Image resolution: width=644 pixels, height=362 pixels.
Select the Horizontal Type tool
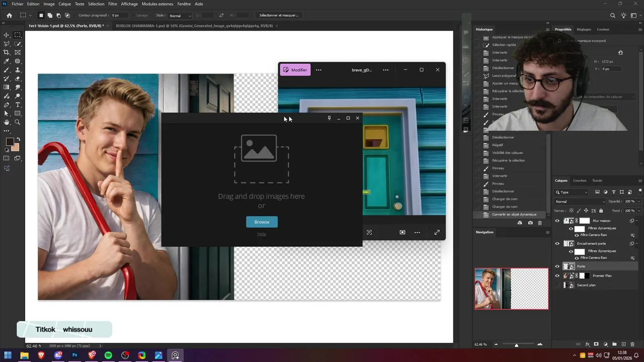pyautogui.click(x=18, y=105)
